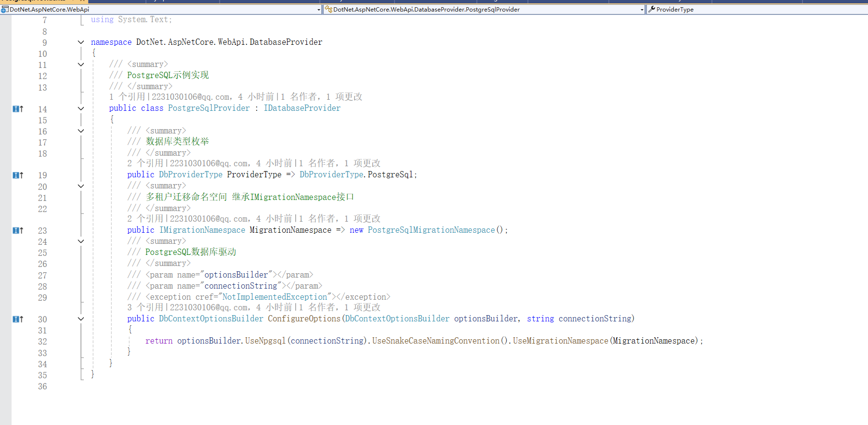This screenshot has height=425, width=868.
Task: Click the PostgreSqlProvider class name on line 14
Action: pyautogui.click(x=209, y=108)
